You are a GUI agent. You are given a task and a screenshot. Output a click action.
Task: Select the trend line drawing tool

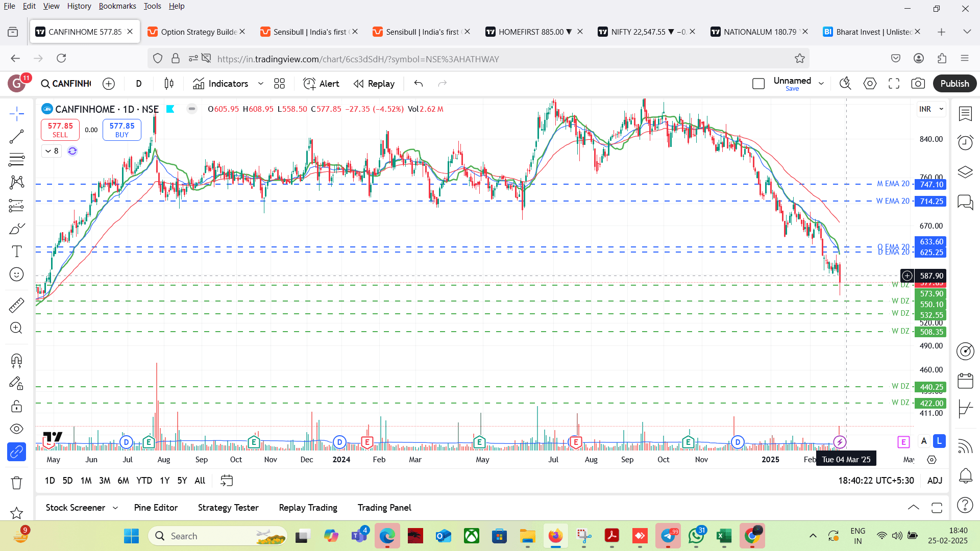(x=16, y=136)
